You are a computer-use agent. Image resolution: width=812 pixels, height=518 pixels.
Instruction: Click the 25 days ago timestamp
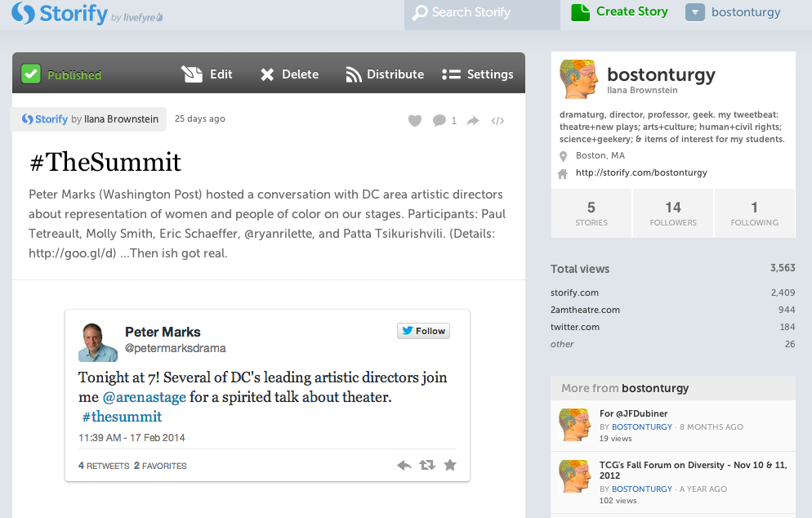point(200,118)
